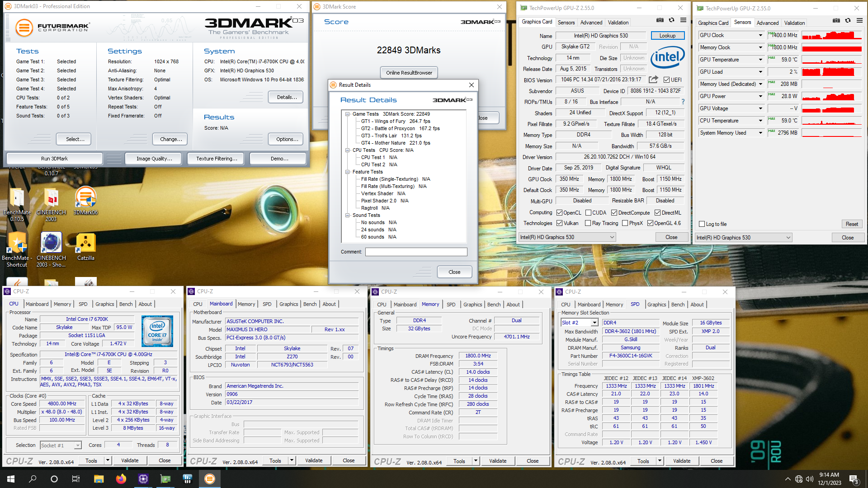
Task: Open Validation tab in GPU-Z Sensors window
Action: click(794, 23)
